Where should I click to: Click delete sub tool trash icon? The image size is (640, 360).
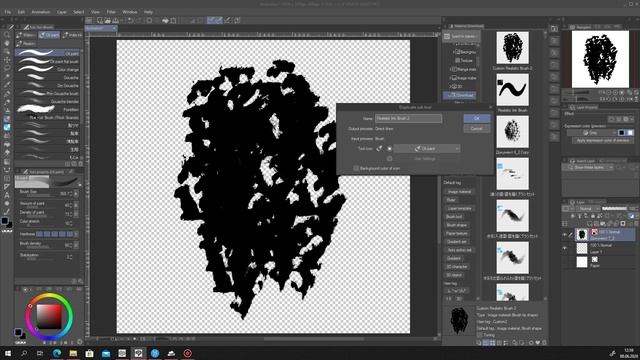point(80,164)
